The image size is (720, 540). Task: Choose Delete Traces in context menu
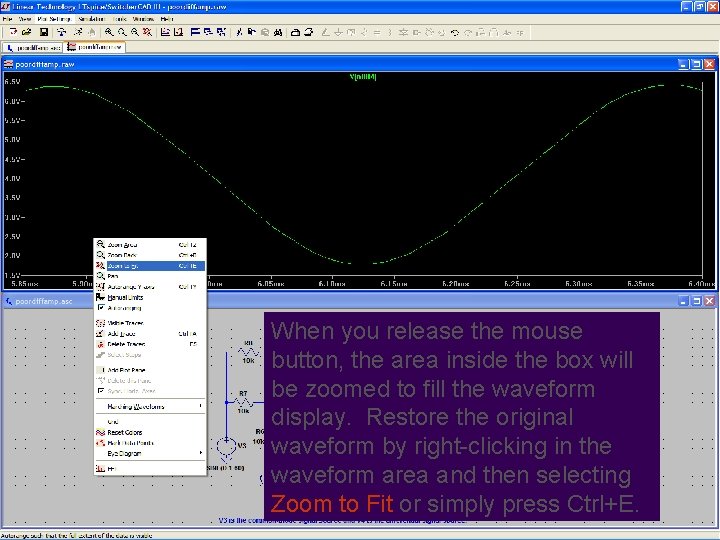(150, 344)
